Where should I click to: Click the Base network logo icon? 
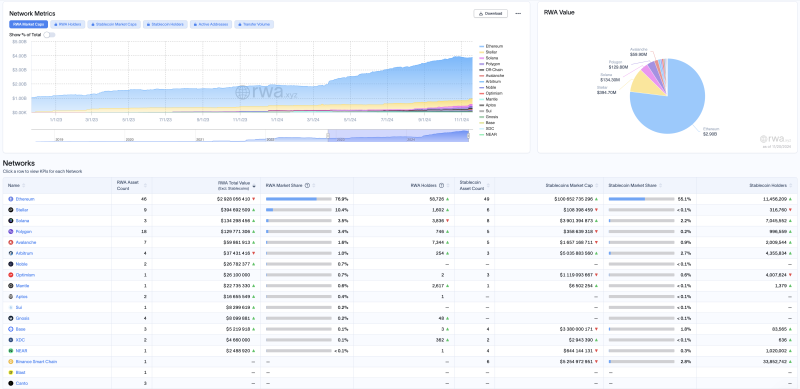[x=11, y=329]
